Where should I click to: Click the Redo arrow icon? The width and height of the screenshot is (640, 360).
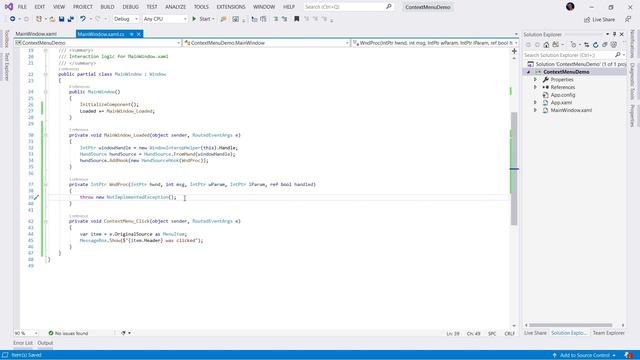[x=98, y=19]
